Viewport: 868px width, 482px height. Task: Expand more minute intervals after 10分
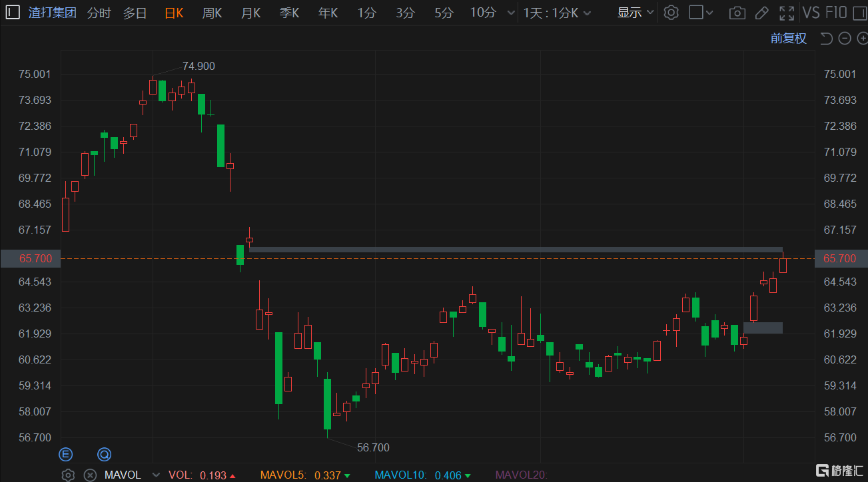[510, 13]
